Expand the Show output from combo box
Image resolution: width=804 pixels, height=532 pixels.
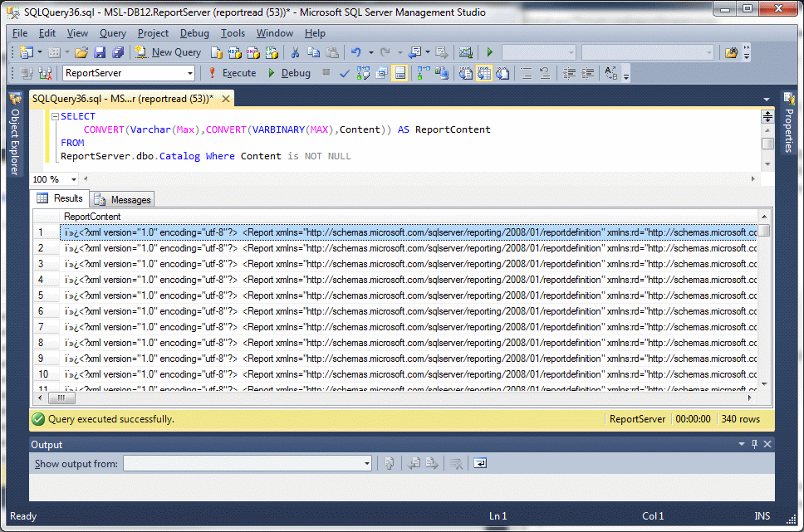(x=366, y=464)
